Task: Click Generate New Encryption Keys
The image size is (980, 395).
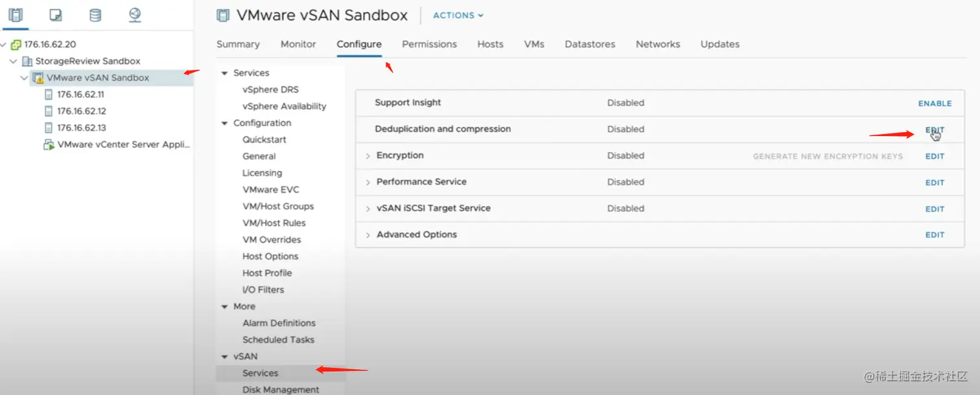Action: 828,157
